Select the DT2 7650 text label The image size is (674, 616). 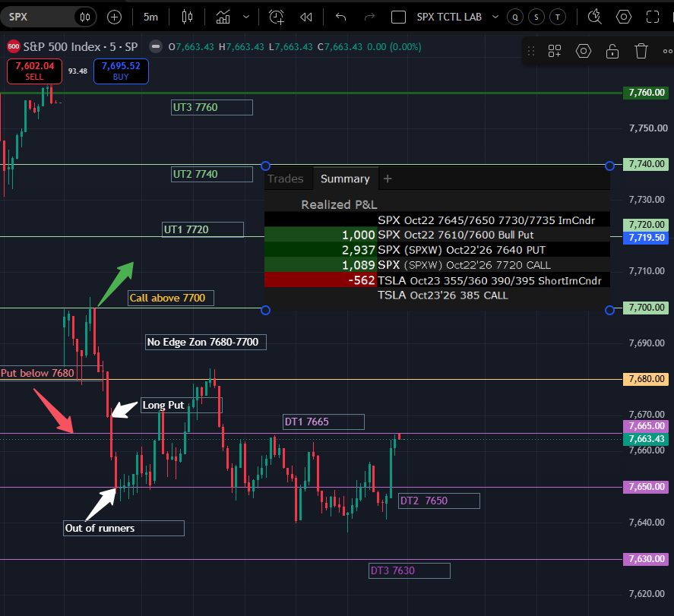click(x=439, y=501)
